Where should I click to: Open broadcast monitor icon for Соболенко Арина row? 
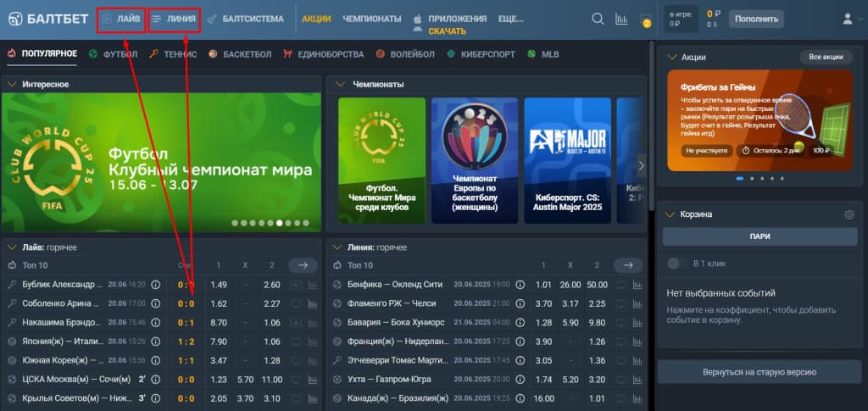296,303
